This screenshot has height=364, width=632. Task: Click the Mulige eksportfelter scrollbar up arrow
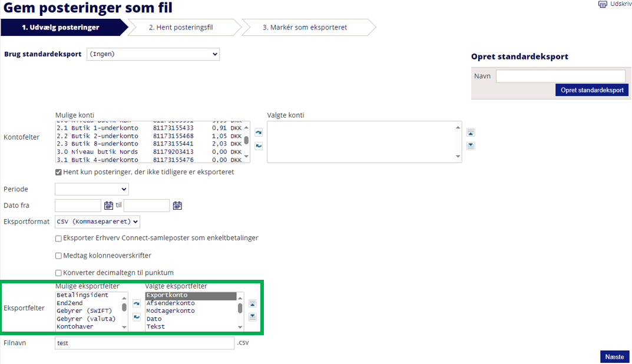[x=124, y=298]
